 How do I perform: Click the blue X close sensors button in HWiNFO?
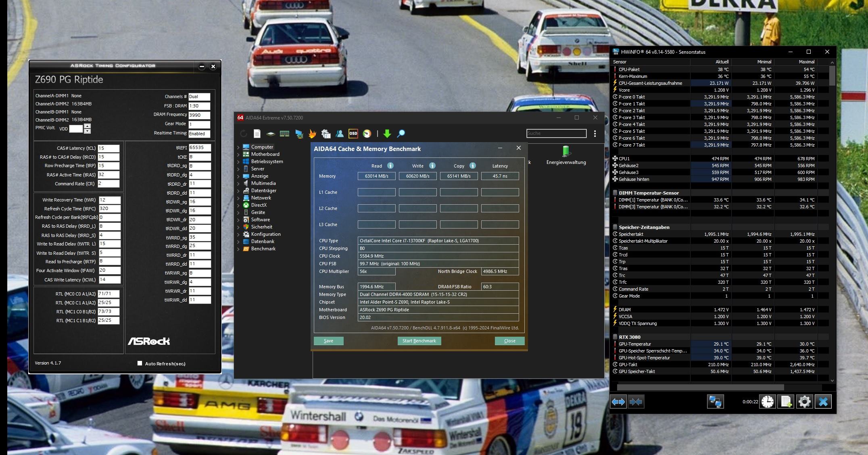point(823,402)
